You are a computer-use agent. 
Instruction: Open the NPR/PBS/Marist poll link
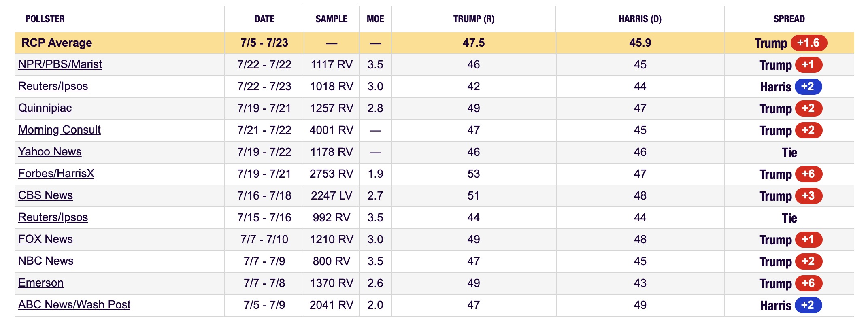click(60, 64)
